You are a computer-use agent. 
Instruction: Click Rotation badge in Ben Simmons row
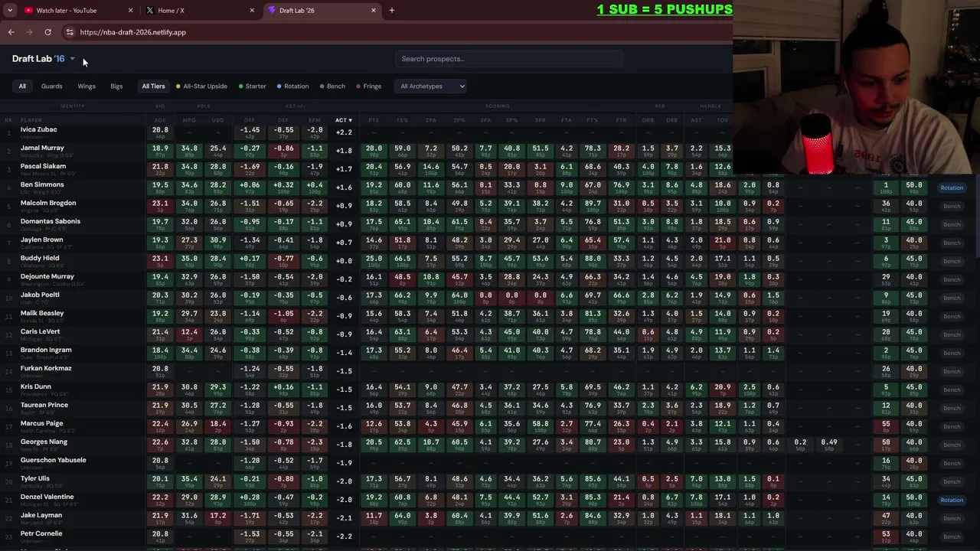[x=952, y=188]
